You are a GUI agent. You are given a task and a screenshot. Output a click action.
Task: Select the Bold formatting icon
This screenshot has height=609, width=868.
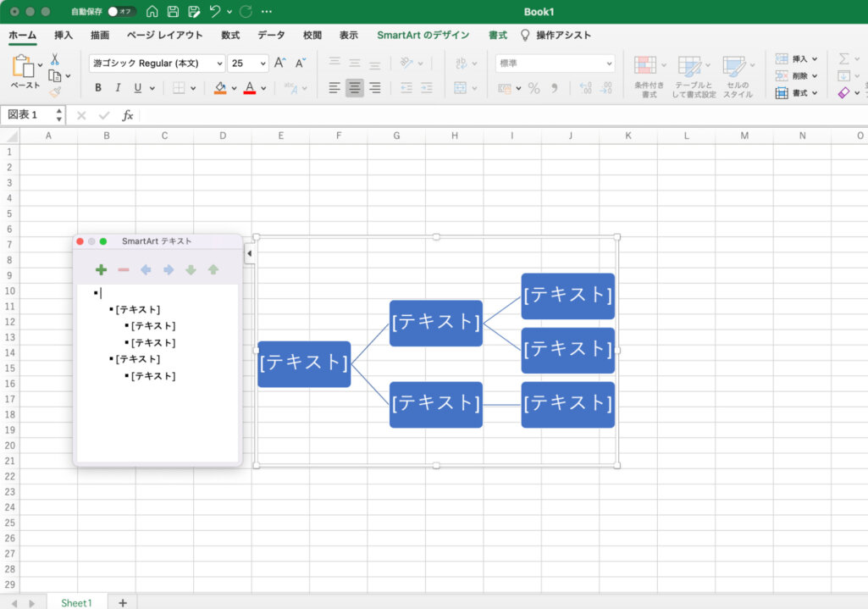tap(97, 87)
